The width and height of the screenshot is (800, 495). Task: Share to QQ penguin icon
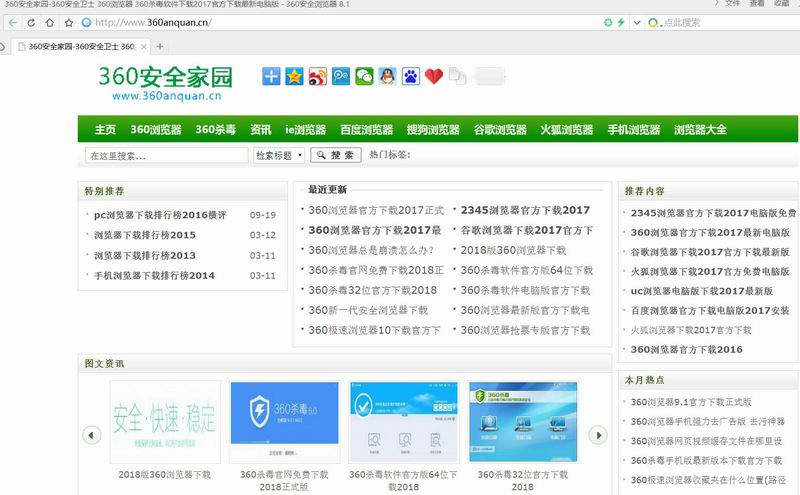pyautogui.click(x=387, y=77)
